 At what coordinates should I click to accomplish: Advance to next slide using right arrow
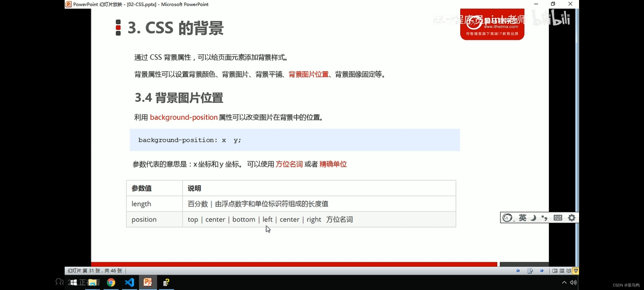[x=542, y=271]
